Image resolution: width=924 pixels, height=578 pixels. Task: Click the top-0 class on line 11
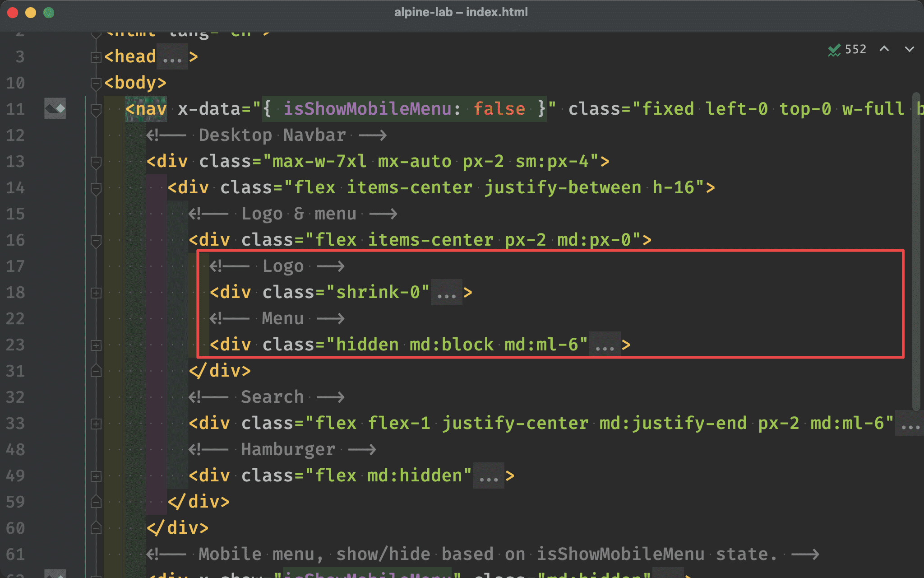pos(805,109)
